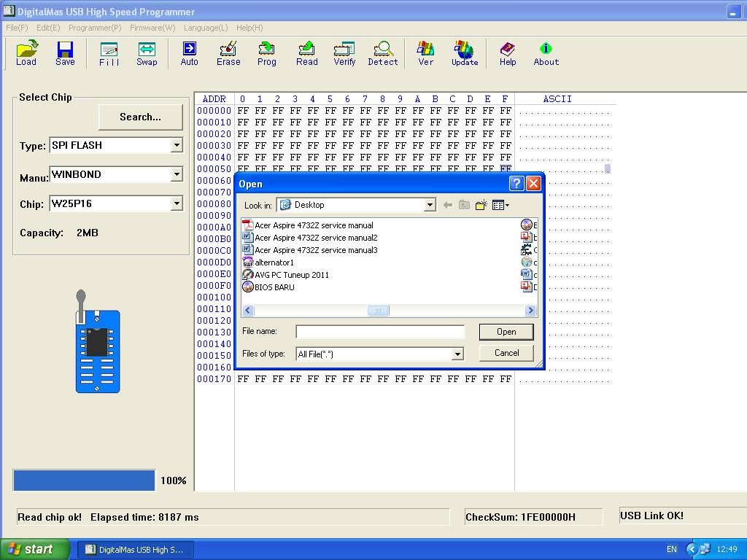
Task: Click the USB Link OK! status text
Action: click(651, 516)
